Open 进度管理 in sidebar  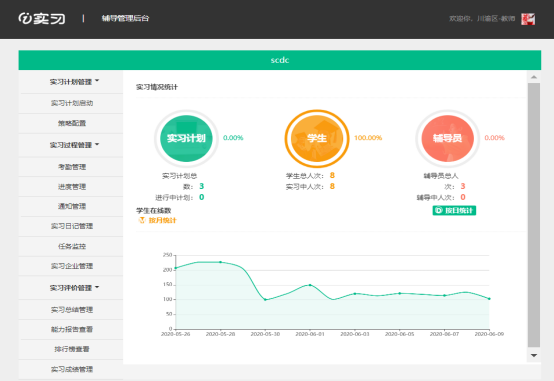(71, 187)
